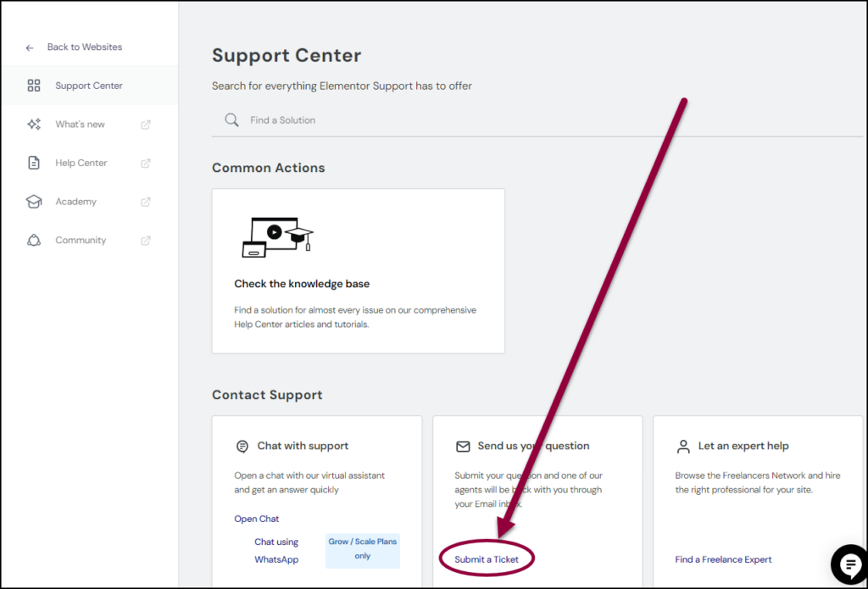Click the What's new sparkle icon
868x589 pixels.
tap(34, 124)
